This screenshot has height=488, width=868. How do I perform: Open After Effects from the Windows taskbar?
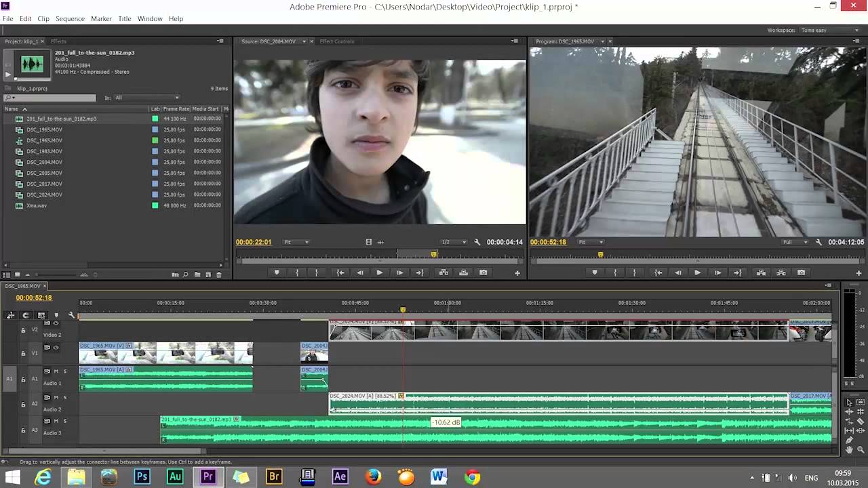click(x=340, y=476)
